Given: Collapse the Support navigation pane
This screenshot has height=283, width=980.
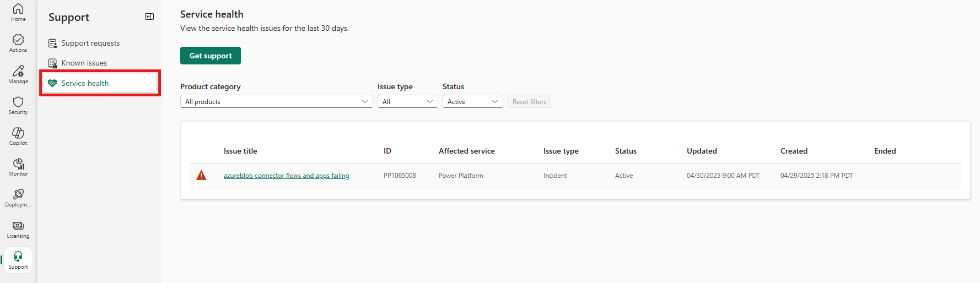Looking at the screenshot, I should [149, 17].
